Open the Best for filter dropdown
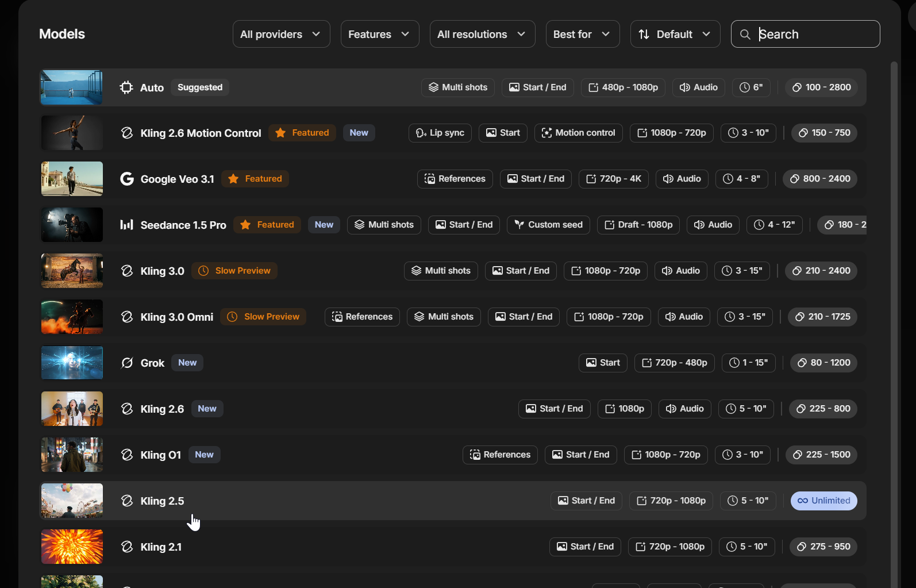This screenshot has width=916, height=588. point(582,34)
